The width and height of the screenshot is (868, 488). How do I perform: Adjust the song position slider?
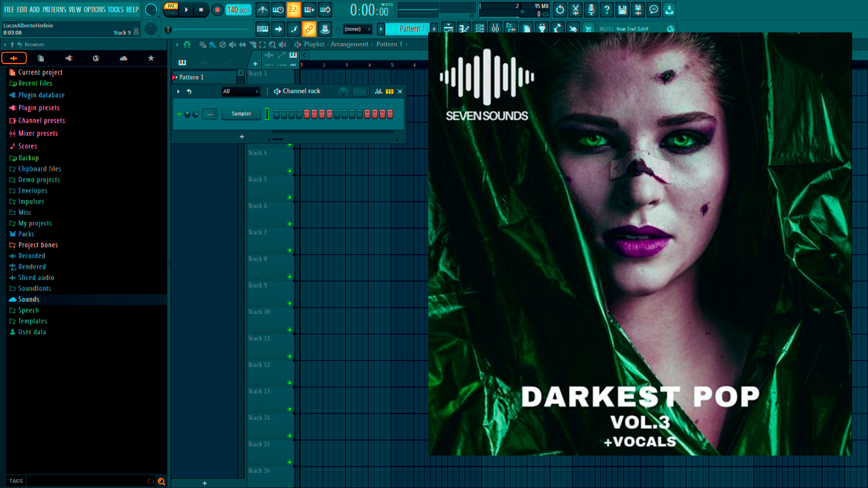[210, 29]
